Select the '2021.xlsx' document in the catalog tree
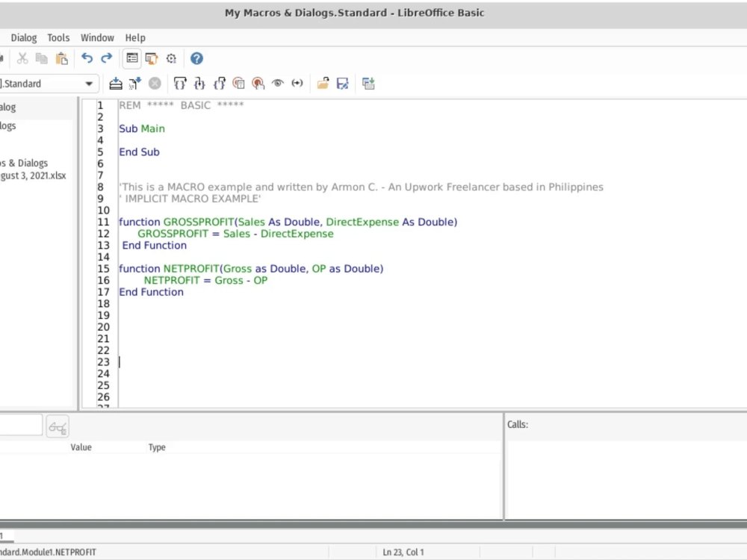The width and height of the screenshot is (747, 560). [x=33, y=175]
